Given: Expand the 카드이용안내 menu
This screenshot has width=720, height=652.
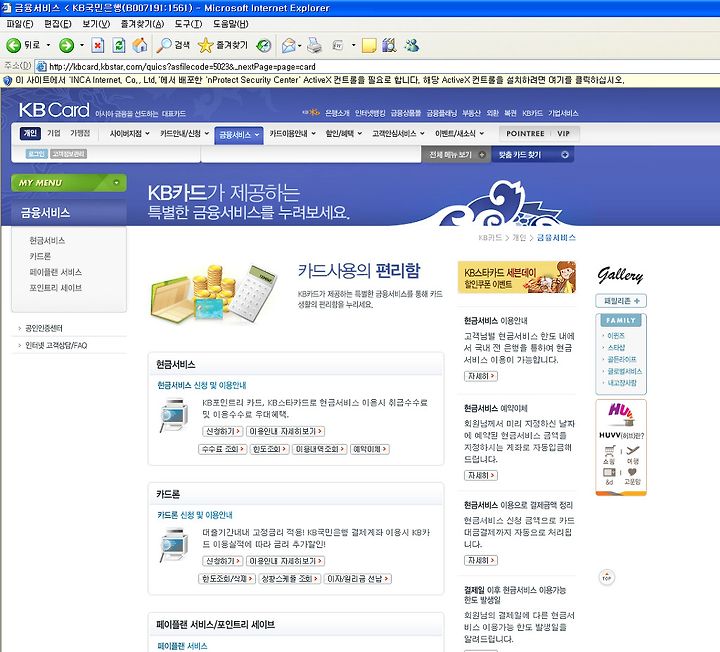Looking at the screenshot, I should (x=292, y=134).
